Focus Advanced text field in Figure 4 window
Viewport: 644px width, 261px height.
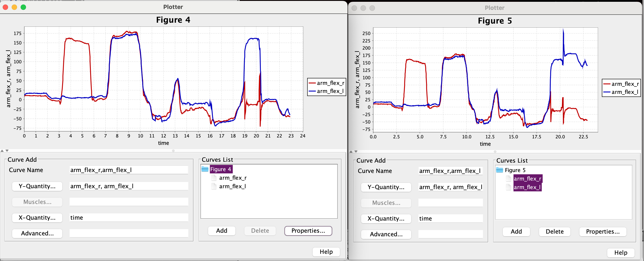click(x=129, y=233)
